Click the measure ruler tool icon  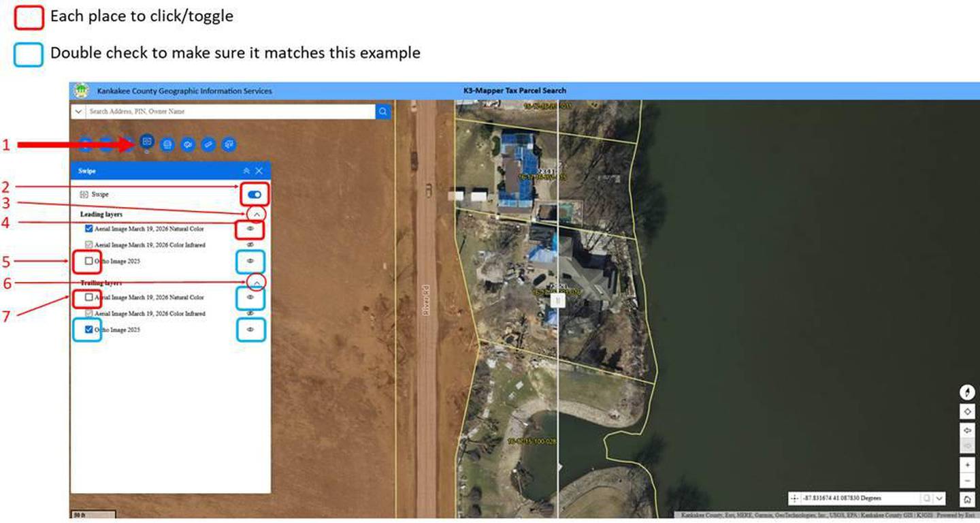pyautogui.click(x=209, y=144)
